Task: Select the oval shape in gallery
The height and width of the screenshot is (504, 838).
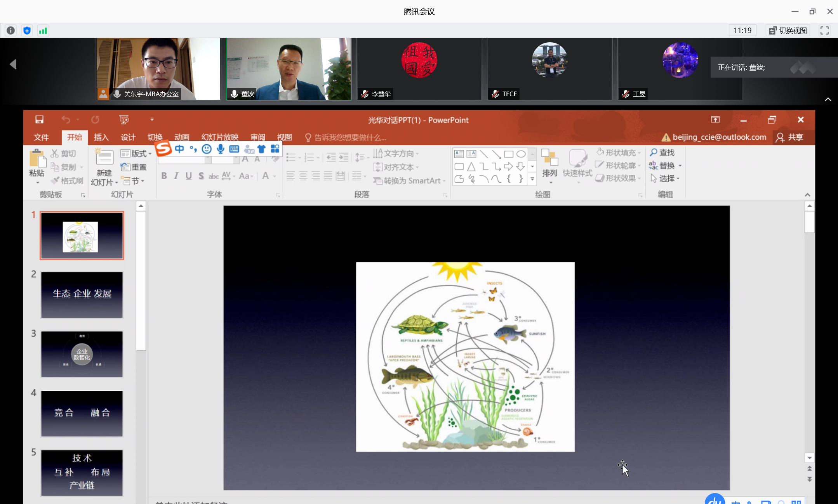Action: [x=521, y=154]
